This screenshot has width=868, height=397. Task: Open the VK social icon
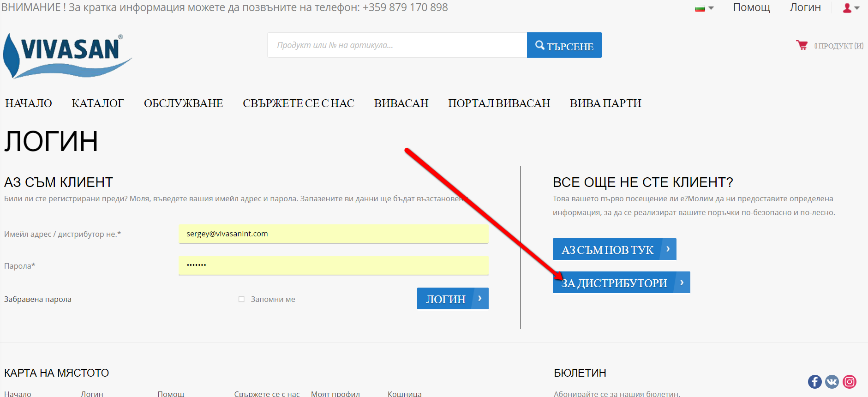click(832, 381)
